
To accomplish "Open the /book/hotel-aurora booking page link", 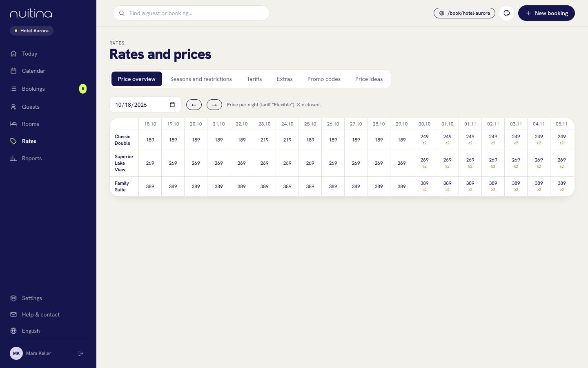I will (x=464, y=13).
